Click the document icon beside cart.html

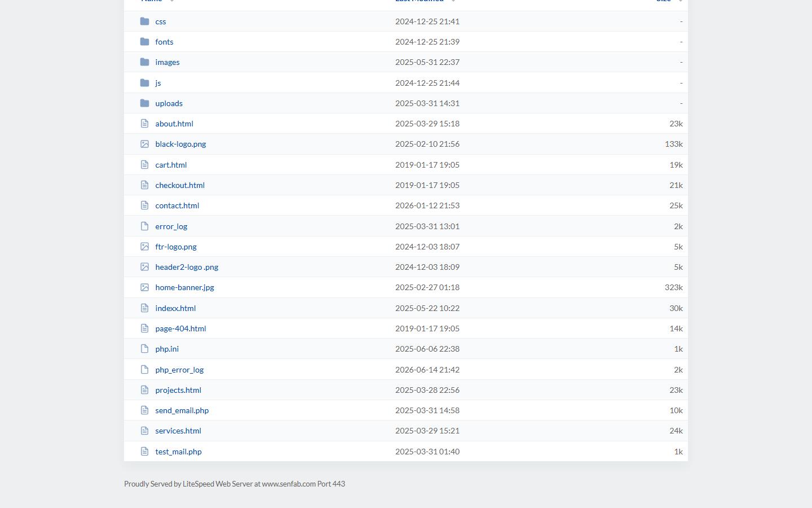pos(144,165)
